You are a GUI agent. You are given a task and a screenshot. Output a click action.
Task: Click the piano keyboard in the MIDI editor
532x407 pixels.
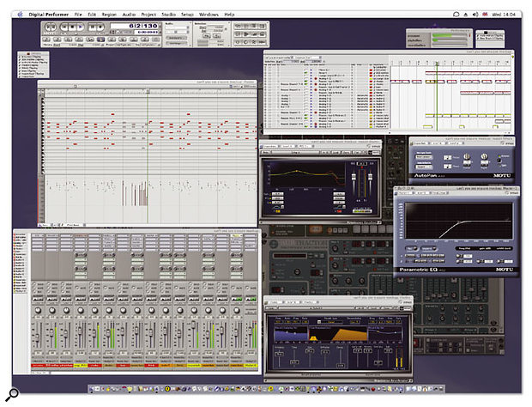(42, 135)
